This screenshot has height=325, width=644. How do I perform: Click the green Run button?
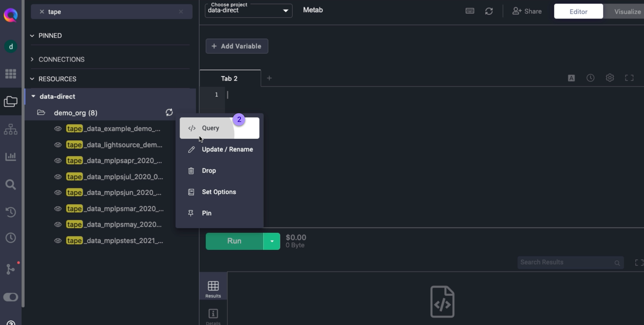[x=234, y=241]
